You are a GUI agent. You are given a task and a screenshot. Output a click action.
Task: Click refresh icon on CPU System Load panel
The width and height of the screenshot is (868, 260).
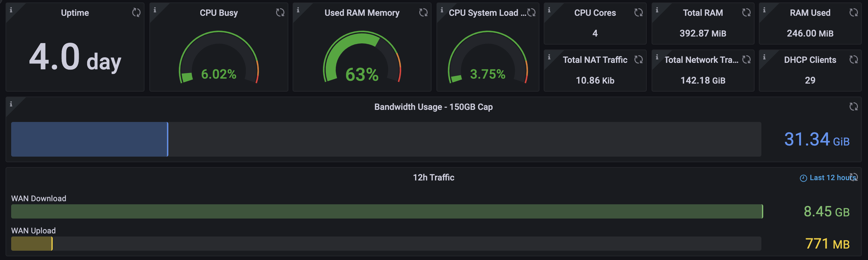pos(531,12)
